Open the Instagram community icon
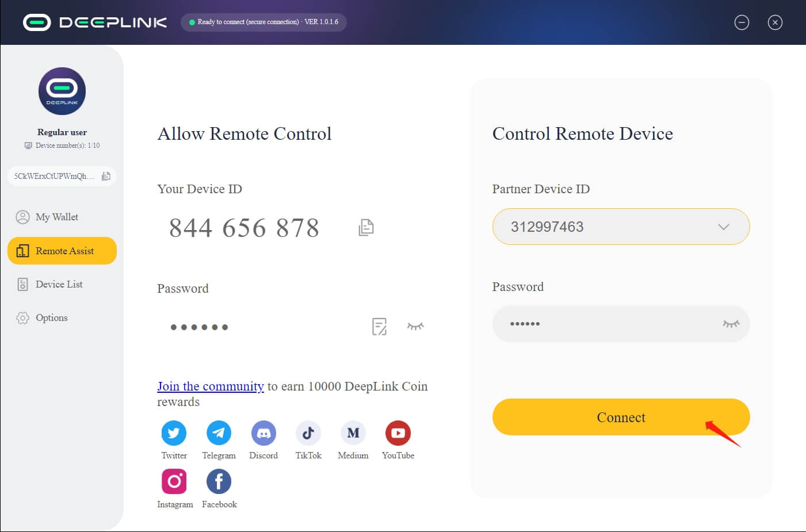This screenshot has height=532, width=806. (x=174, y=481)
